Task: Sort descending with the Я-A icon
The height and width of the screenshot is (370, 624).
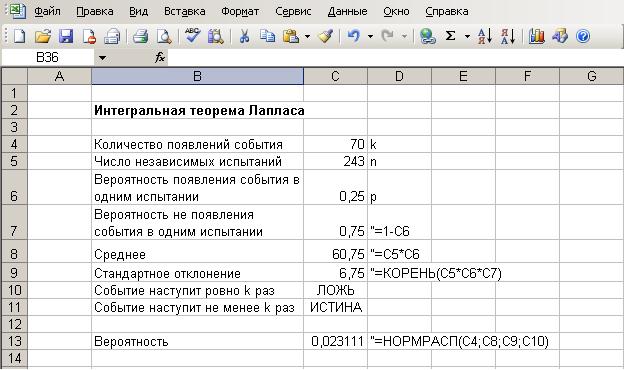Action: [508, 36]
